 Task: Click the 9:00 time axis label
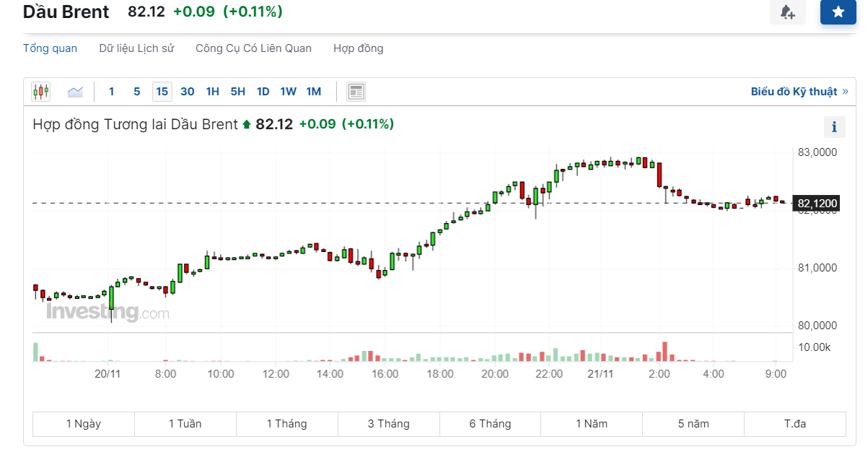(x=776, y=374)
